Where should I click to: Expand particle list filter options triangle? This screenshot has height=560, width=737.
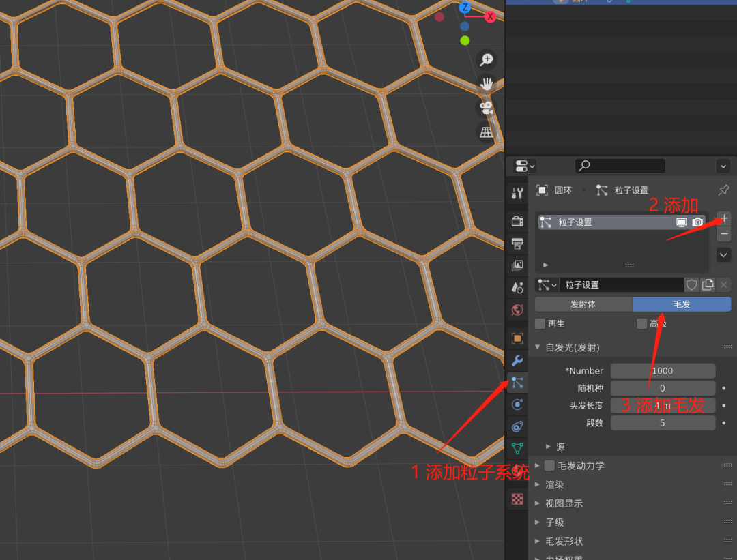(x=546, y=265)
